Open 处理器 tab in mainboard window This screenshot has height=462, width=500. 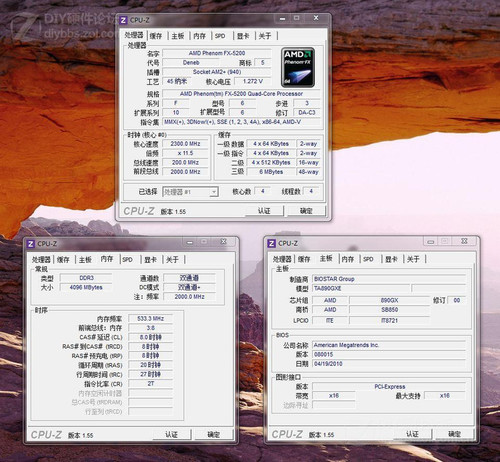[282, 259]
